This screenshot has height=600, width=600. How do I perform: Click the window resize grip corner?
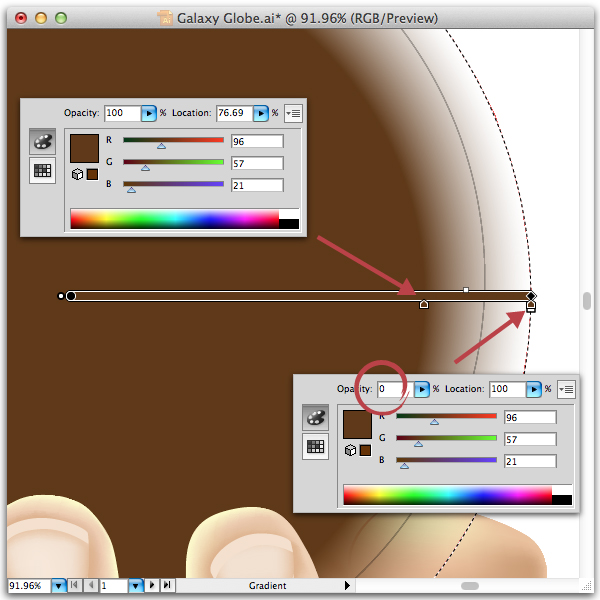tap(587, 586)
